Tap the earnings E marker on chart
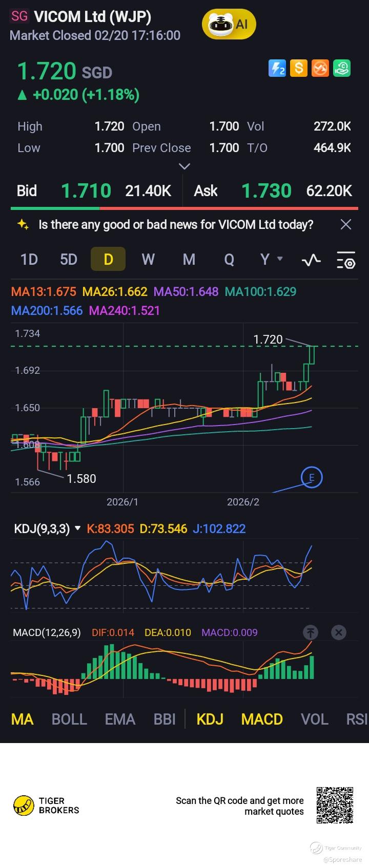 click(x=311, y=478)
